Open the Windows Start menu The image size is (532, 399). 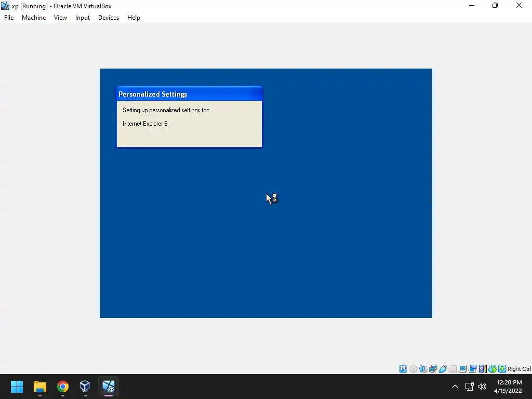tap(17, 387)
